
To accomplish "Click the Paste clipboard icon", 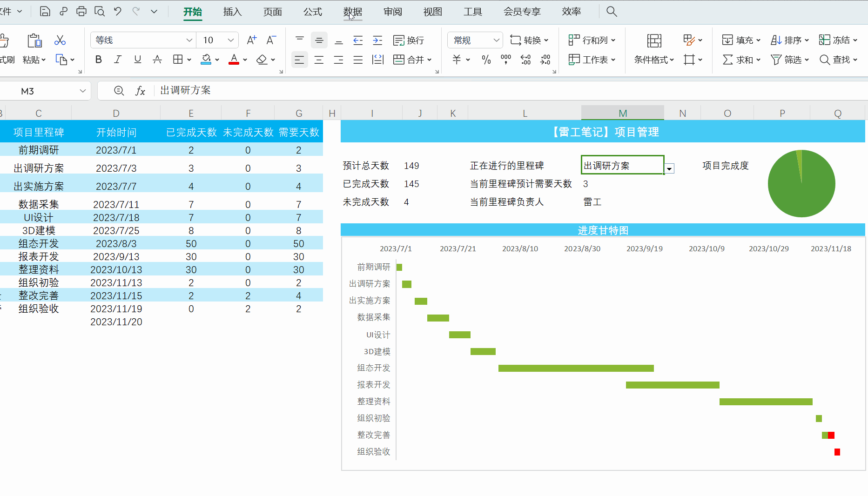I will [34, 40].
